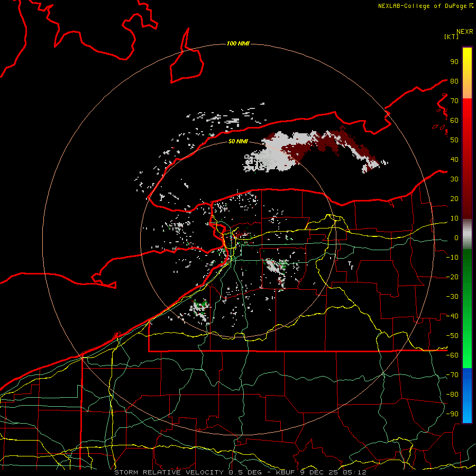This screenshot has height=476, width=476.
Task: Click the 10 value on the velocity scale
Action: pos(454,218)
